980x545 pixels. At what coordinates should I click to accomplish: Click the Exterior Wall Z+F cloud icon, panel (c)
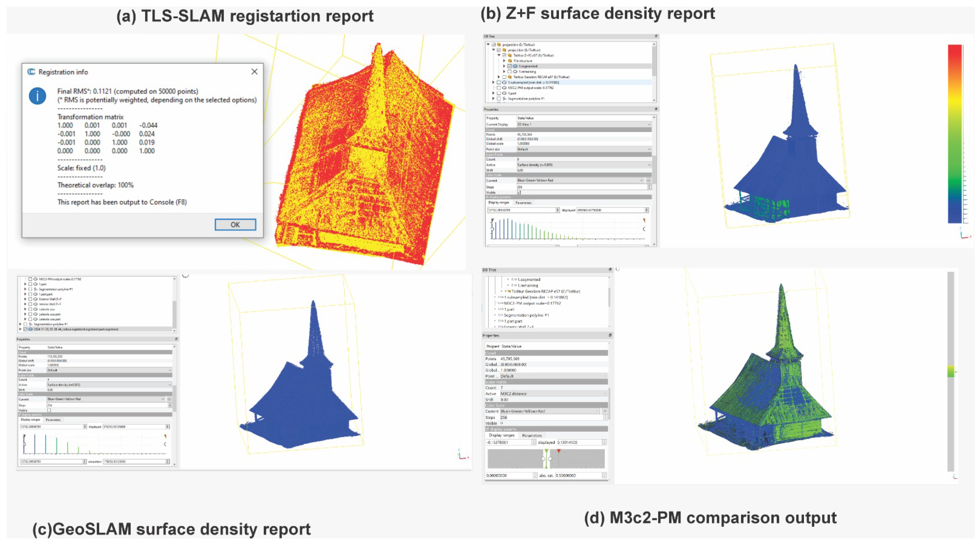(x=35, y=299)
